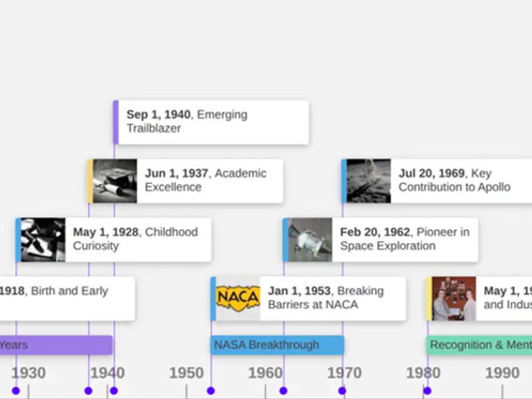Viewport: 532px width, 399px height.
Task: Open the Breaking Barriers at NACA event
Action: tap(326, 298)
